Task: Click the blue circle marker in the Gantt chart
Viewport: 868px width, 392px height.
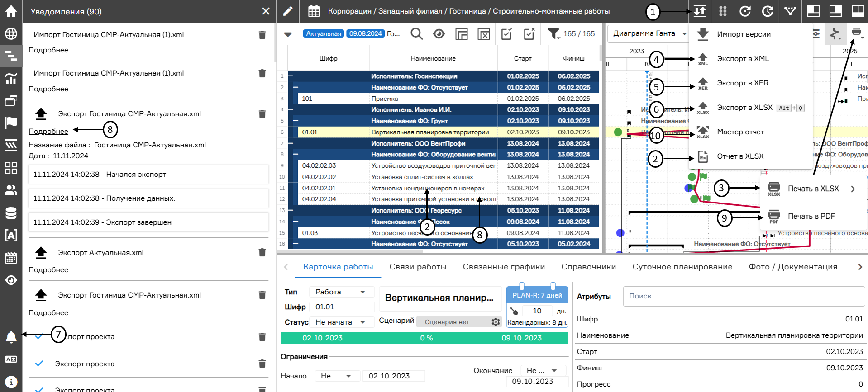Action: click(x=620, y=233)
